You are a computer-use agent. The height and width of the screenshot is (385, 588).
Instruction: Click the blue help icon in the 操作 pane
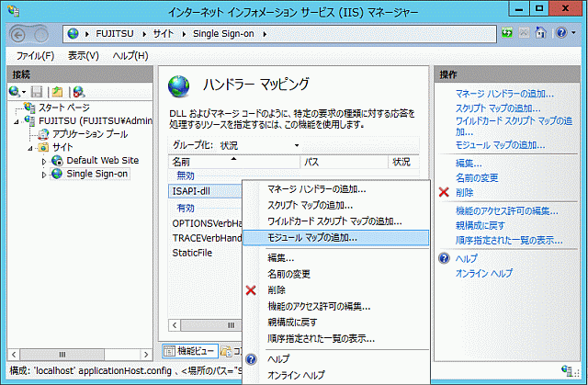point(444,258)
